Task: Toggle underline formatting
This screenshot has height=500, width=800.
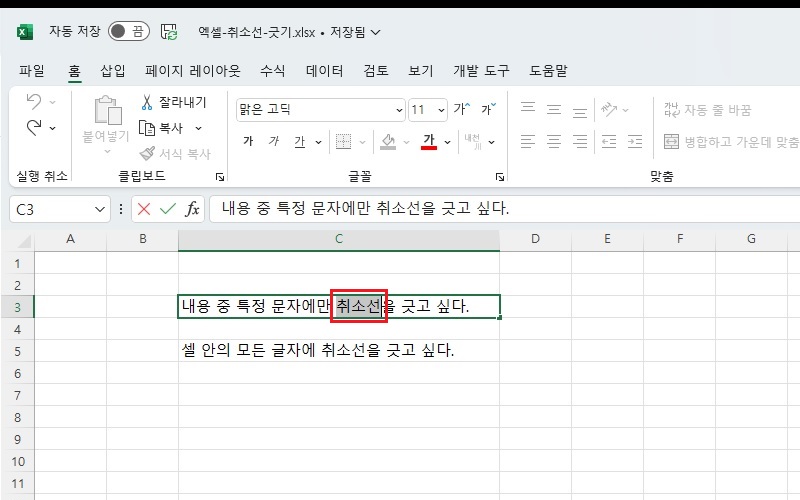Action: click(x=300, y=141)
